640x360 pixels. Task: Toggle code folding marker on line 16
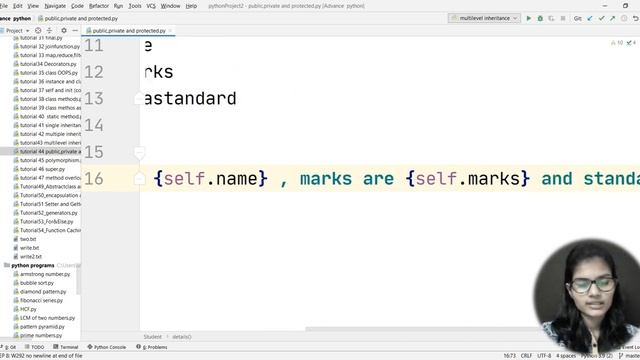[x=139, y=179]
